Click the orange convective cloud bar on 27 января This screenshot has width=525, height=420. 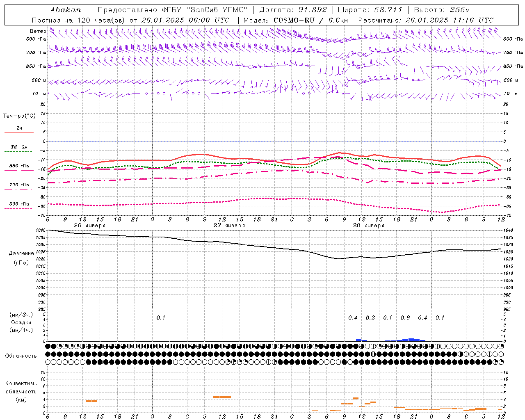(x=222, y=397)
